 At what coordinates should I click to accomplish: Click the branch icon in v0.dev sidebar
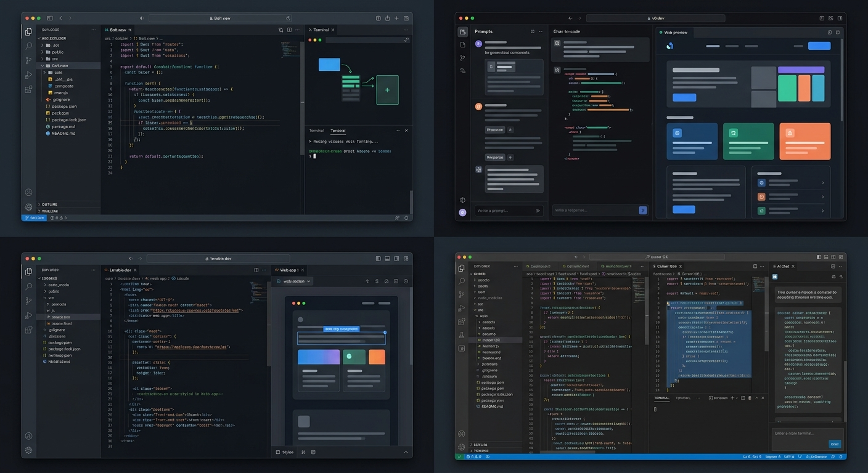click(463, 58)
